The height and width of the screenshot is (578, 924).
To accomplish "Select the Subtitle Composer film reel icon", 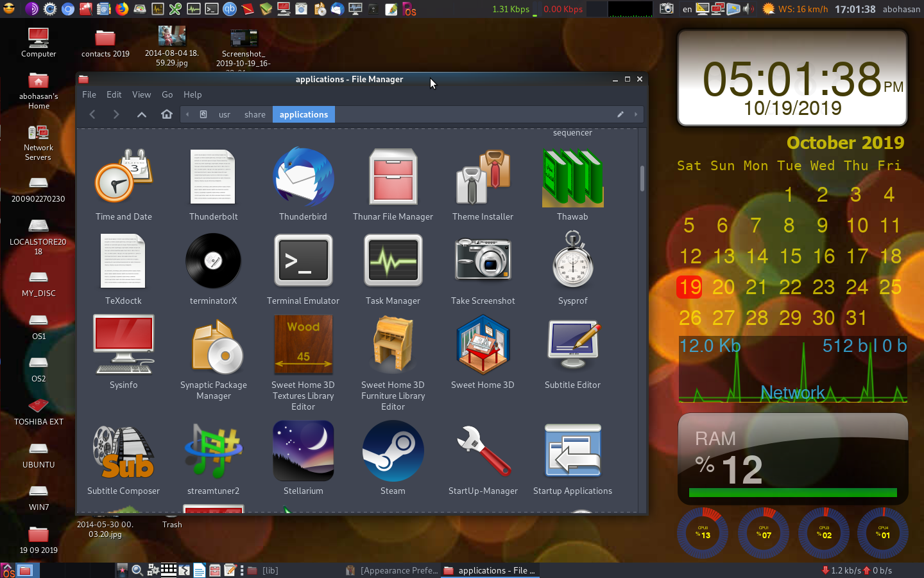I will [x=124, y=451].
